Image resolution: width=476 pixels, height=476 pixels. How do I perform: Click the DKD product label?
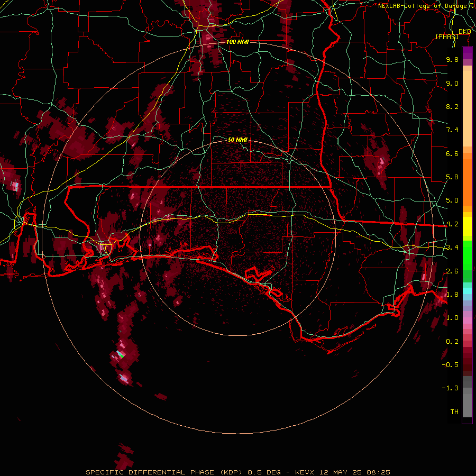point(464,32)
